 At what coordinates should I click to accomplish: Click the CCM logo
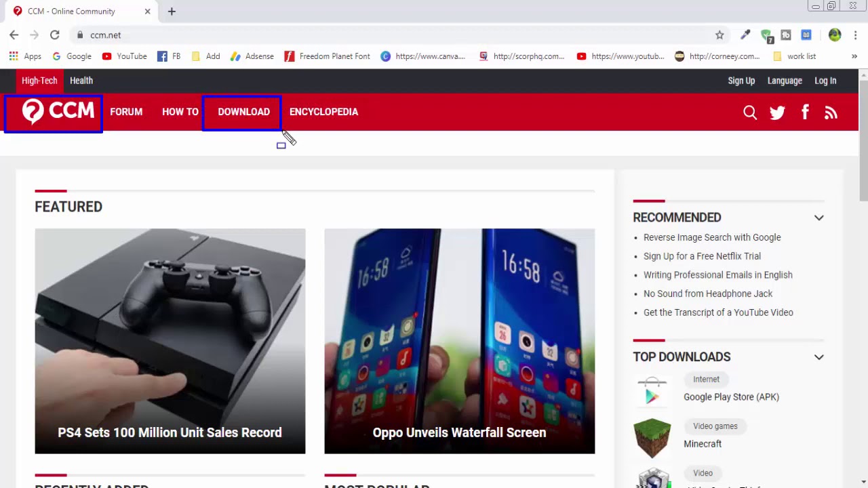[58, 111]
